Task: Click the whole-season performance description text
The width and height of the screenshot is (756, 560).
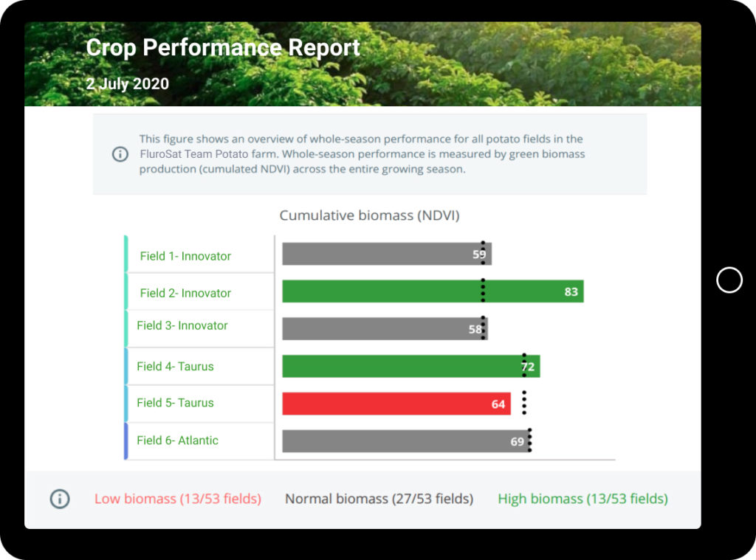Action: click(362, 153)
